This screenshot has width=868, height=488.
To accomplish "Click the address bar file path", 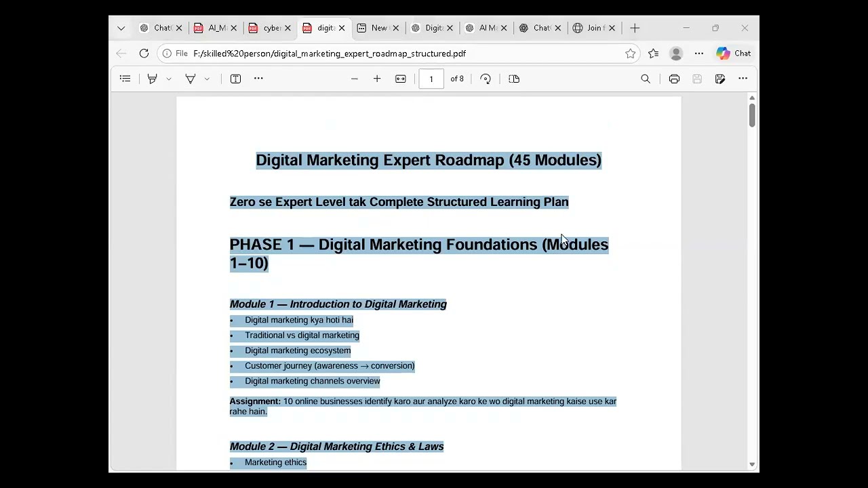I will pyautogui.click(x=330, y=54).
